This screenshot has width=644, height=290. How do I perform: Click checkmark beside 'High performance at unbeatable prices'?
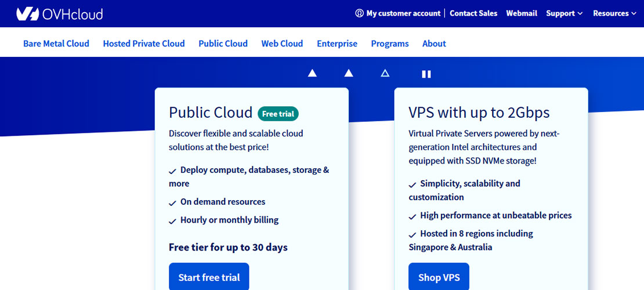point(413,216)
